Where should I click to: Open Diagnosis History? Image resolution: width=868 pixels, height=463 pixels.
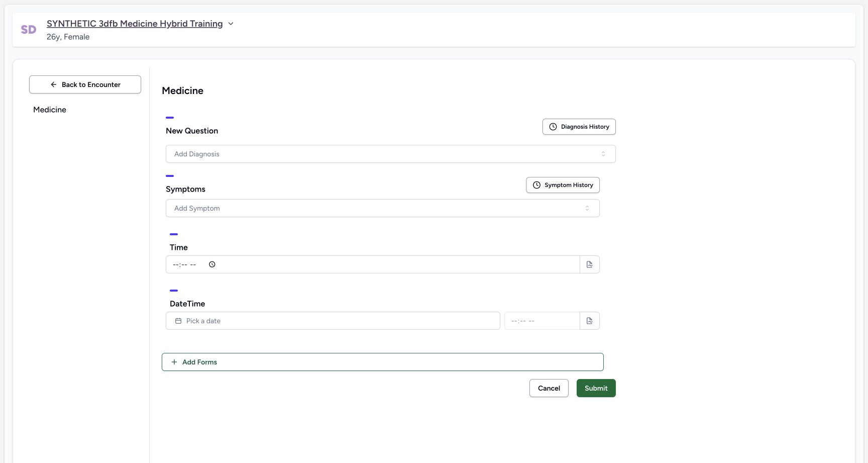[579, 127]
